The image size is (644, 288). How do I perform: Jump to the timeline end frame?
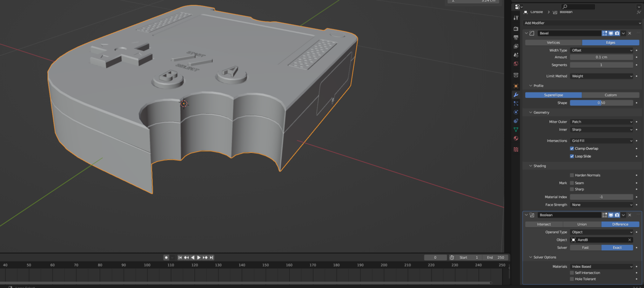[x=211, y=257]
